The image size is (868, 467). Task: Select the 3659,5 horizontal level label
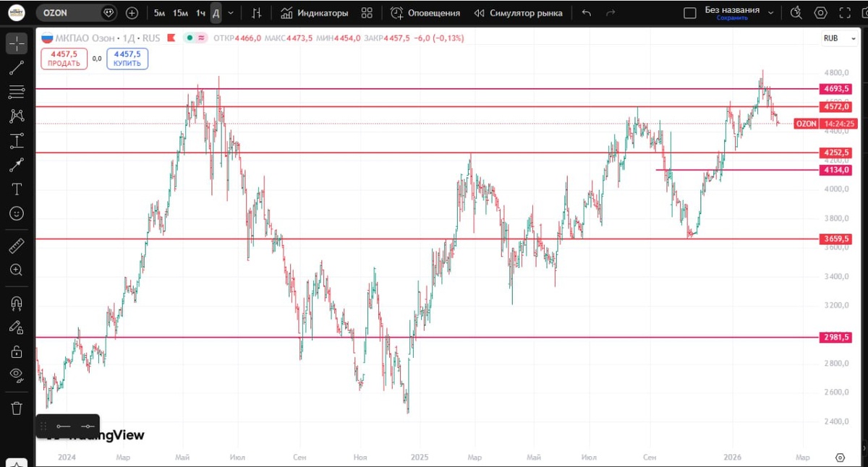click(x=835, y=239)
